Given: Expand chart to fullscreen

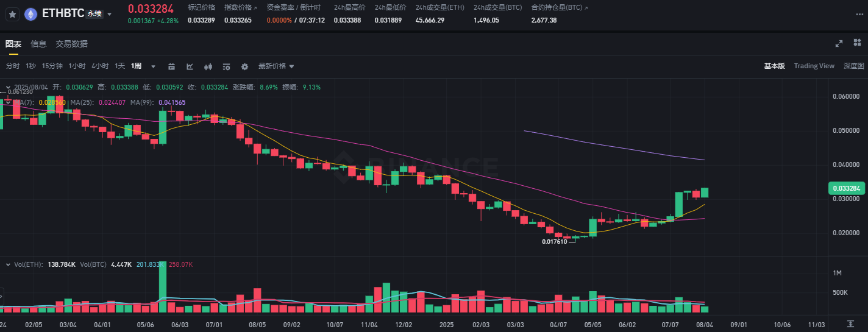Looking at the screenshot, I should click(839, 43).
